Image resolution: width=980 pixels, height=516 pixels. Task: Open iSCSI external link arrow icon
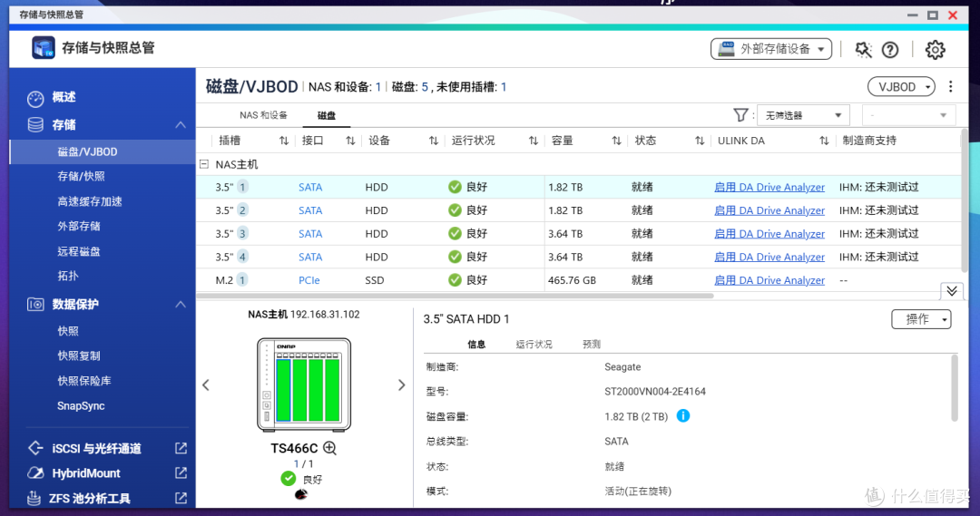pyautogui.click(x=181, y=448)
